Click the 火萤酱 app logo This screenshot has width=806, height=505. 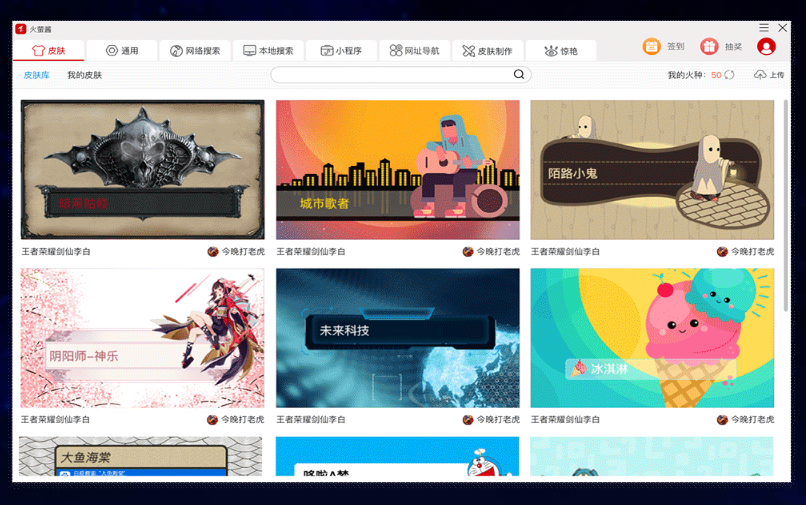click(x=21, y=29)
